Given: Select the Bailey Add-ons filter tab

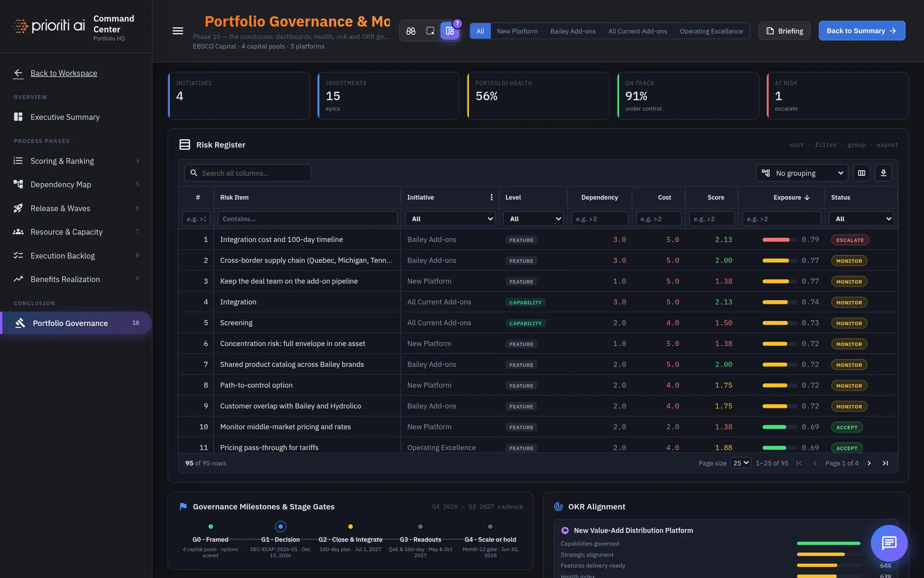Looking at the screenshot, I should 573,31.
